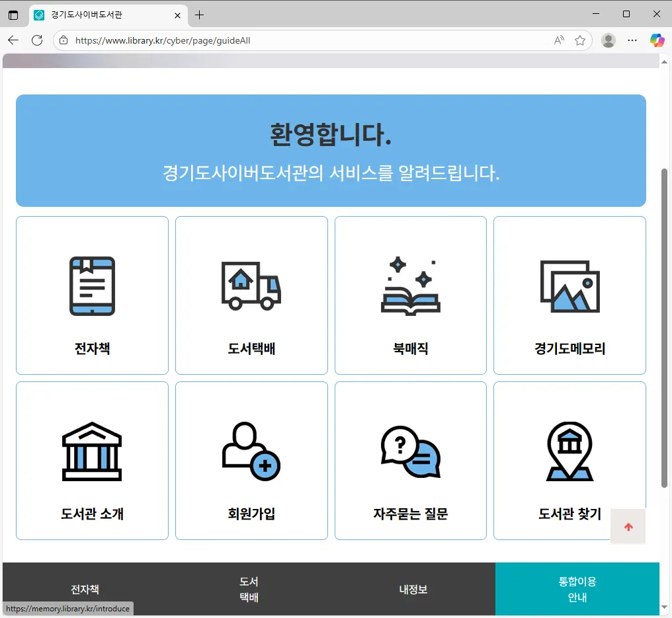The height and width of the screenshot is (618, 672).
Task: Select the 경기도사이버도서관 browser tab
Action: pyautogui.click(x=108, y=15)
